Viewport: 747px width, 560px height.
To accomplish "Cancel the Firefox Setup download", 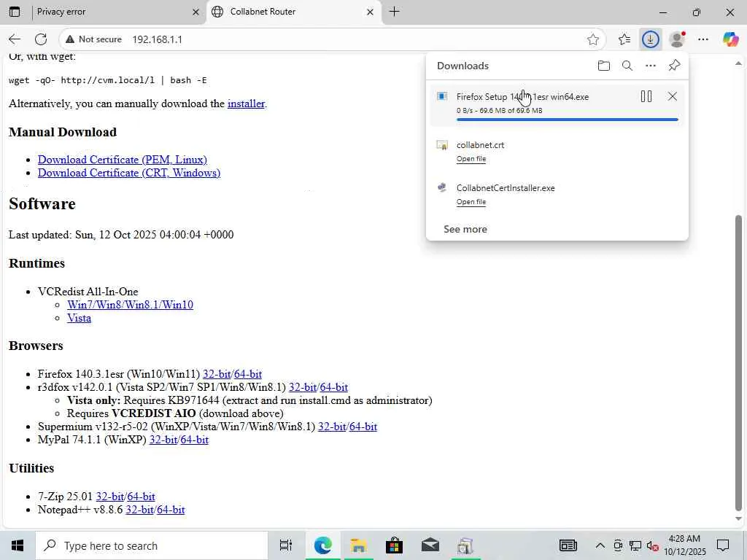I will pos(672,97).
